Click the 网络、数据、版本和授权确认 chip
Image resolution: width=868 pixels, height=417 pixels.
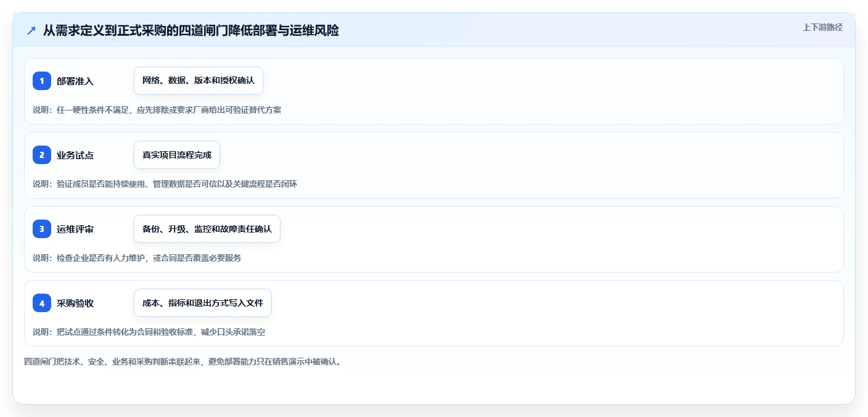(x=199, y=81)
